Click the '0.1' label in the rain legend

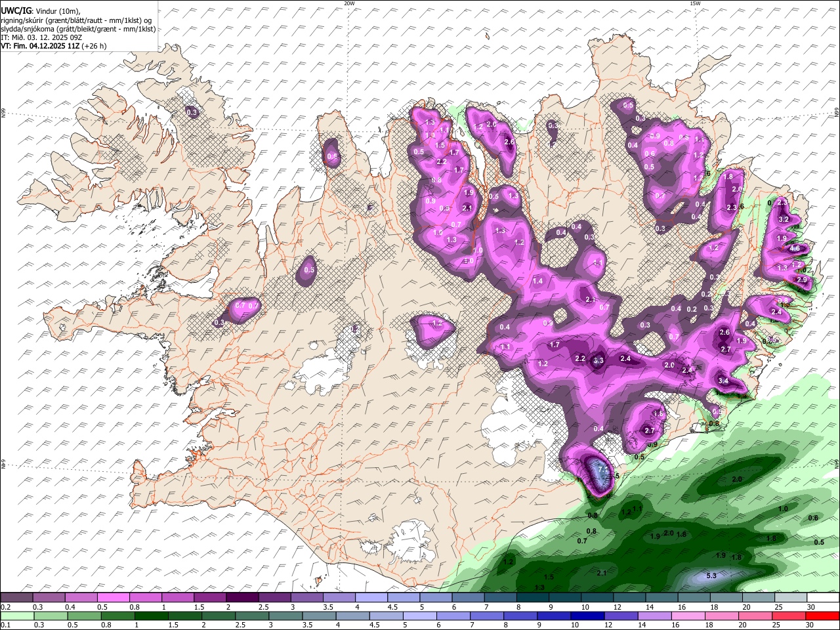[x=5, y=625]
